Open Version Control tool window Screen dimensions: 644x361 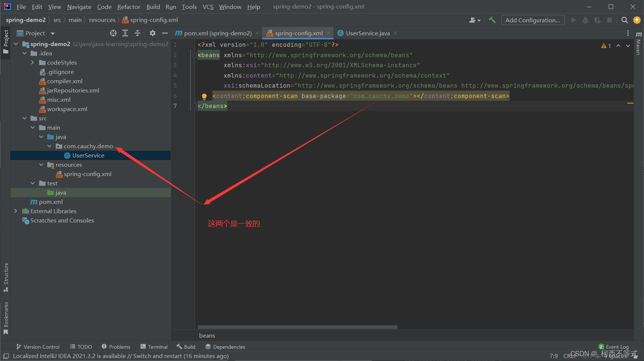[38, 347]
